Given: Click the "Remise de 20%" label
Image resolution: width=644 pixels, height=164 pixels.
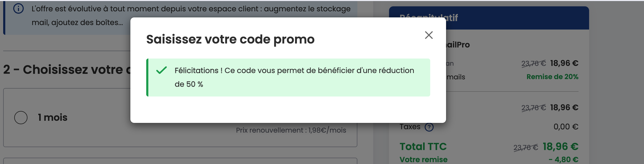Looking at the screenshot, I should 552,77.
